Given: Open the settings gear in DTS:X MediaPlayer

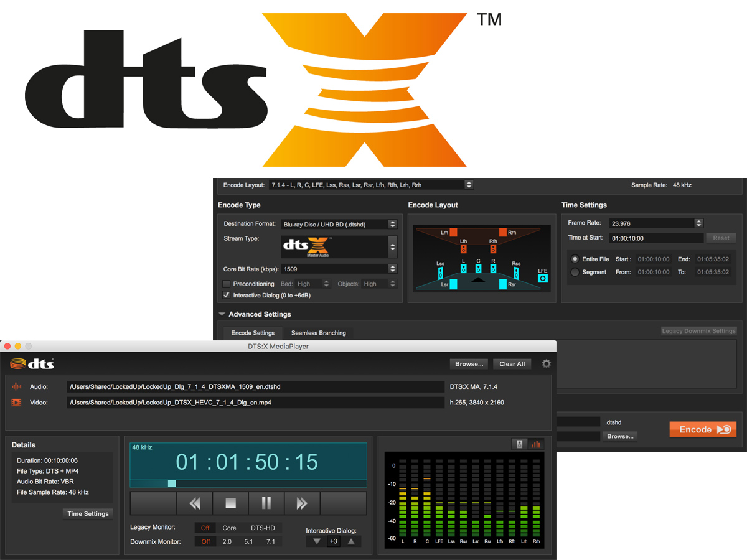Looking at the screenshot, I should 546,364.
